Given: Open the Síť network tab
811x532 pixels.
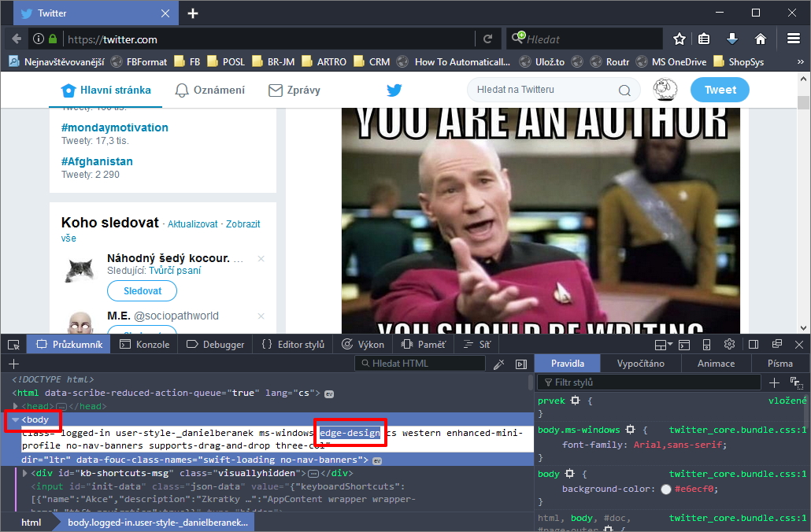Looking at the screenshot, I should [x=477, y=345].
